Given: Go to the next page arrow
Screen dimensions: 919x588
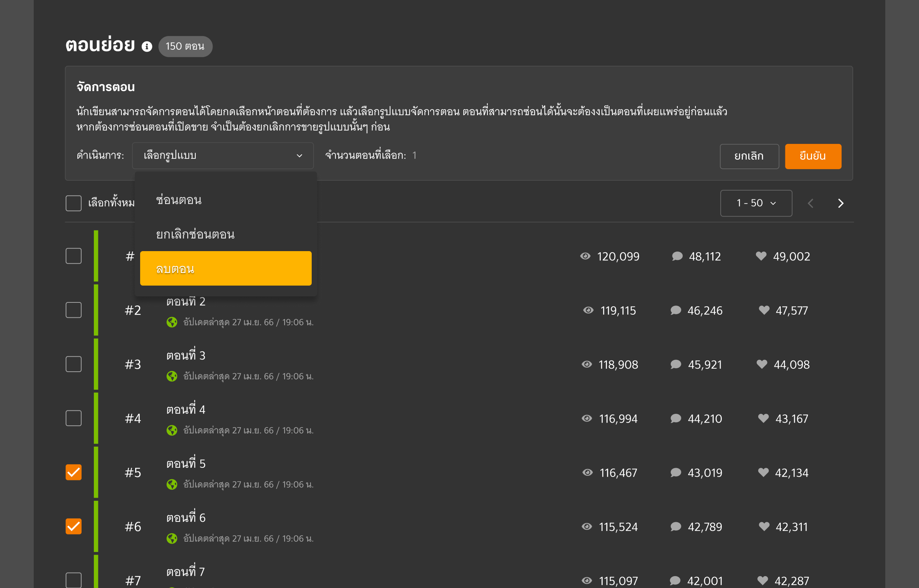Looking at the screenshot, I should (x=841, y=203).
